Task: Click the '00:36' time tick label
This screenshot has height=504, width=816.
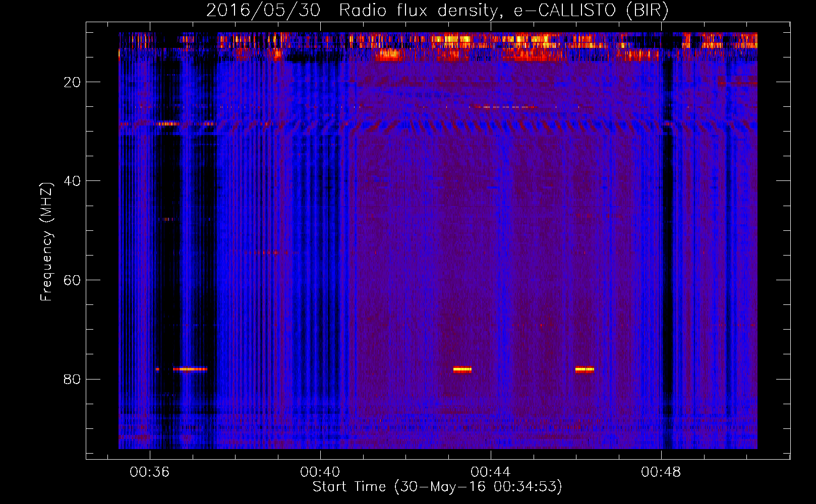Action: point(150,472)
